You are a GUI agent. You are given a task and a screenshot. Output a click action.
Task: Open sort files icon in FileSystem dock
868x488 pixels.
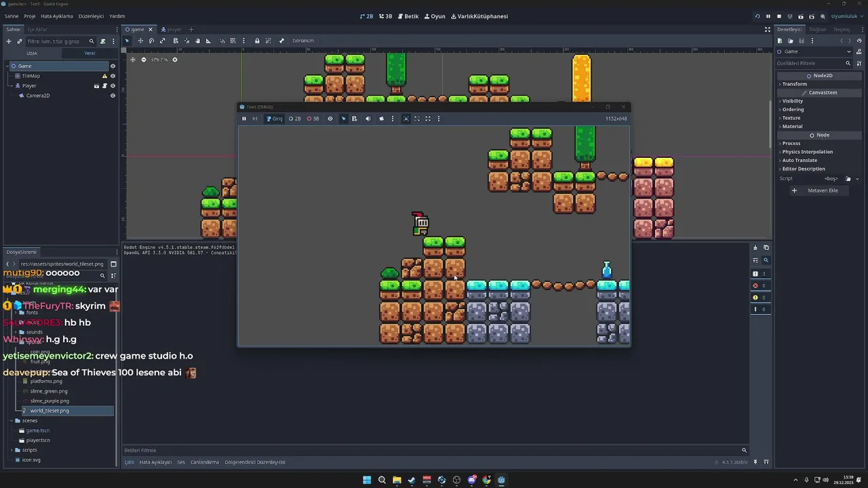pos(113,276)
